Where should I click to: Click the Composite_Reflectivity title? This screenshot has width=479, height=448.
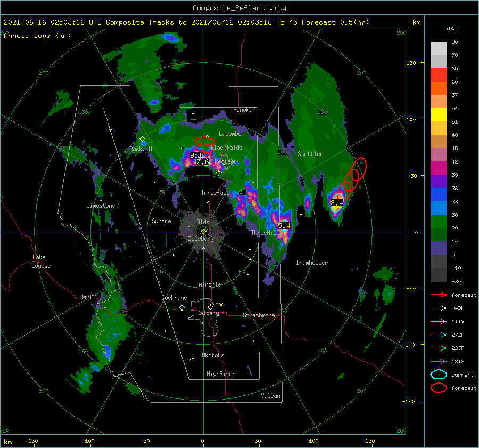[240, 8]
